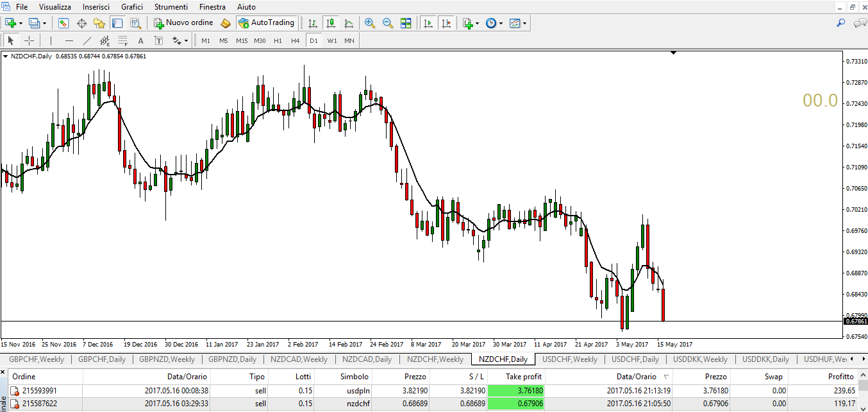
Task: Open the Navigator folder-star icon
Action: point(99,23)
